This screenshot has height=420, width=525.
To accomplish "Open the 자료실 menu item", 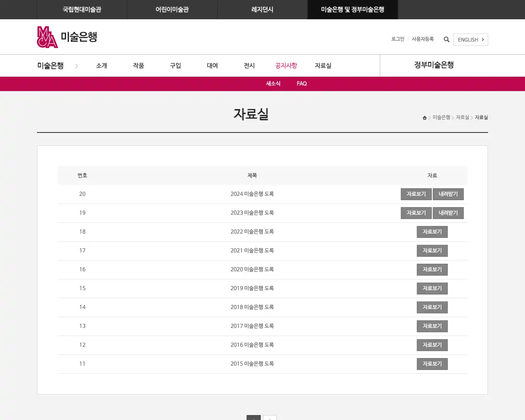I will click(323, 66).
